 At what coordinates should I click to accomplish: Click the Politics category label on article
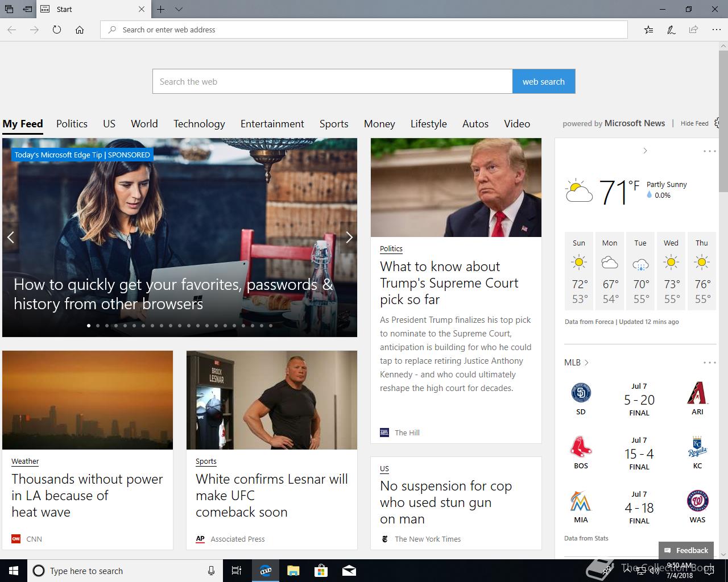[391, 248]
